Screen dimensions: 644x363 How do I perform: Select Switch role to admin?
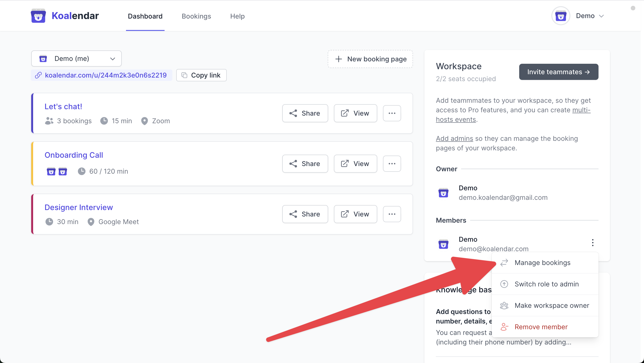click(545, 284)
